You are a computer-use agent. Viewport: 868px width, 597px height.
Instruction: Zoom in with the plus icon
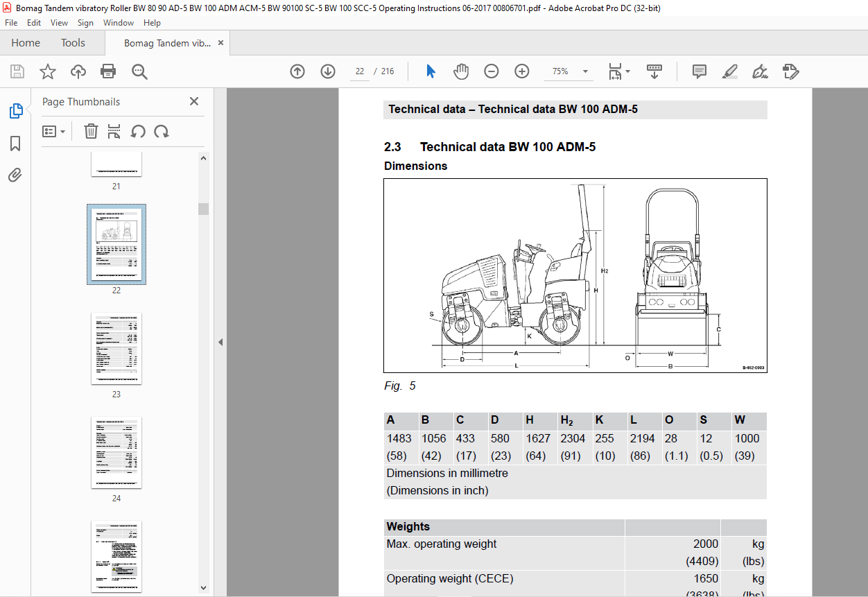click(x=522, y=71)
